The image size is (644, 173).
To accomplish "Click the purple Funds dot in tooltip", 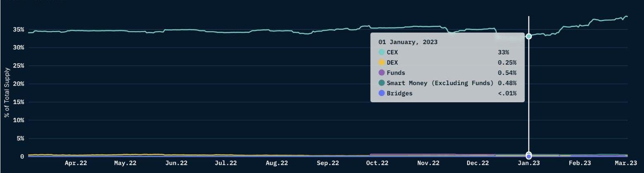I will [x=382, y=73].
